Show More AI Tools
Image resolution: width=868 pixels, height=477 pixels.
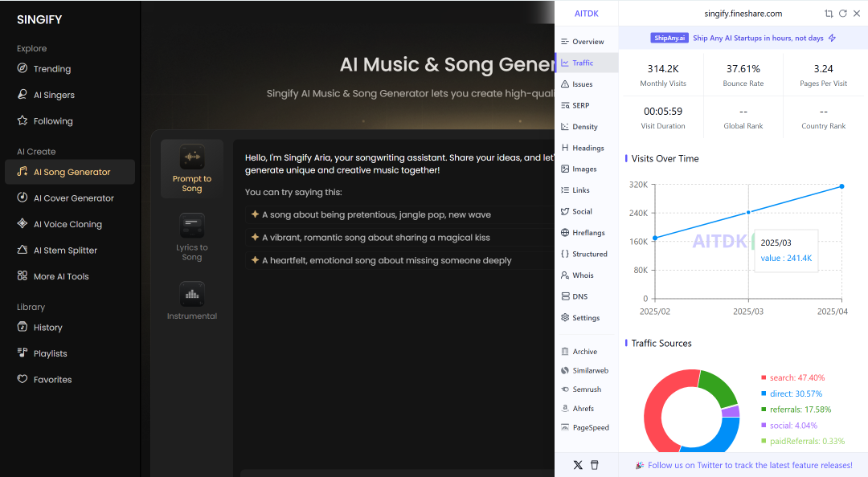[x=52, y=276]
